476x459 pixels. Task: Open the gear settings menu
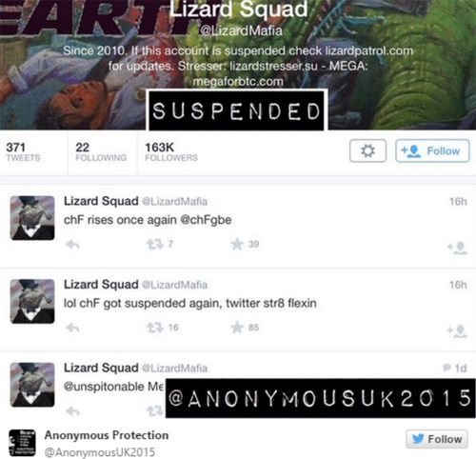tap(367, 150)
